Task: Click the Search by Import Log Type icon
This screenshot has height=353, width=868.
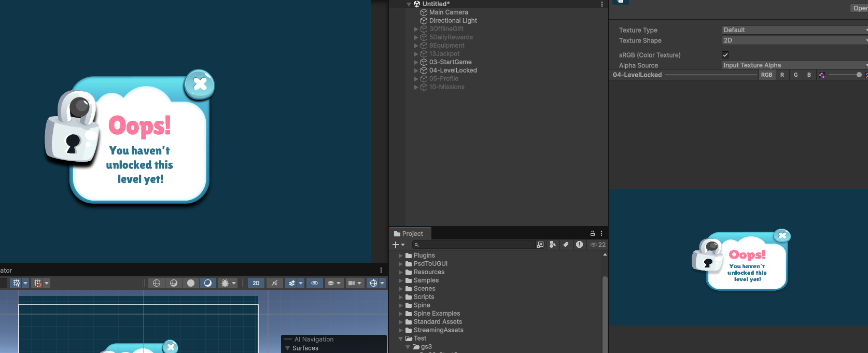Action: pyautogui.click(x=579, y=245)
